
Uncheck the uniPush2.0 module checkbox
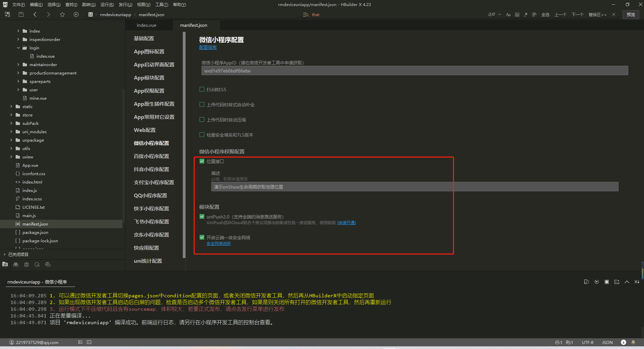point(202,216)
